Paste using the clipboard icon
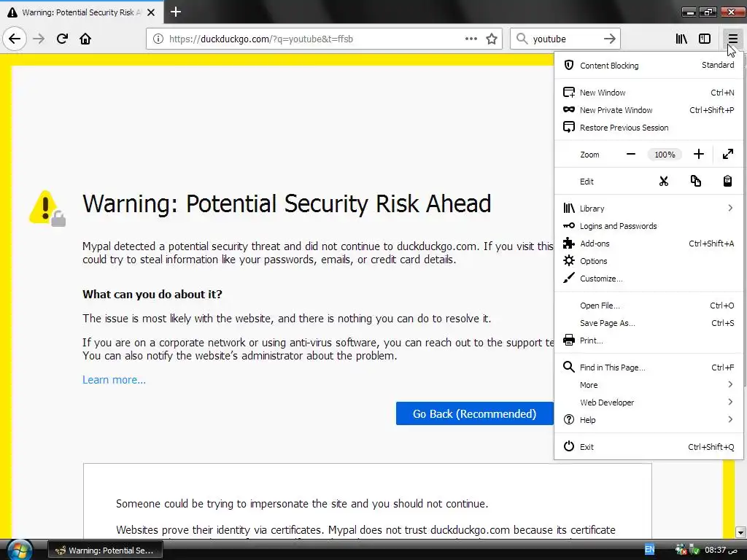 pos(727,182)
